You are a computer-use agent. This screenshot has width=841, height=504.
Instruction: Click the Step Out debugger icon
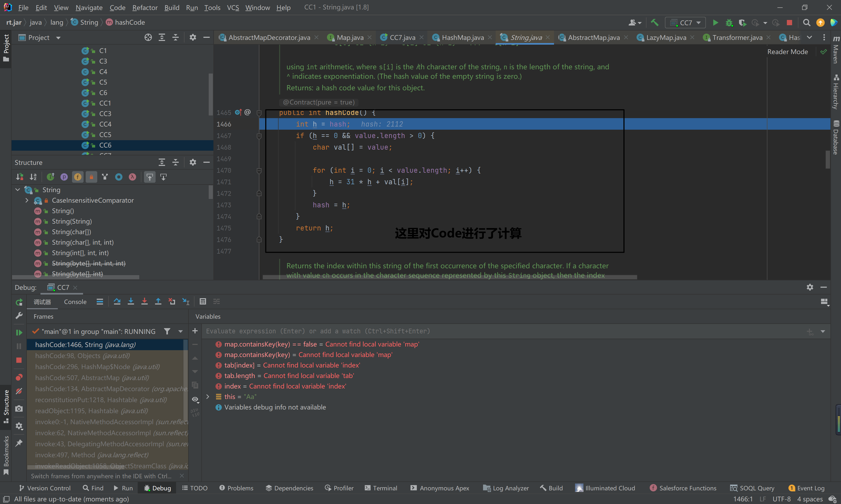click(x=158, y=302)
